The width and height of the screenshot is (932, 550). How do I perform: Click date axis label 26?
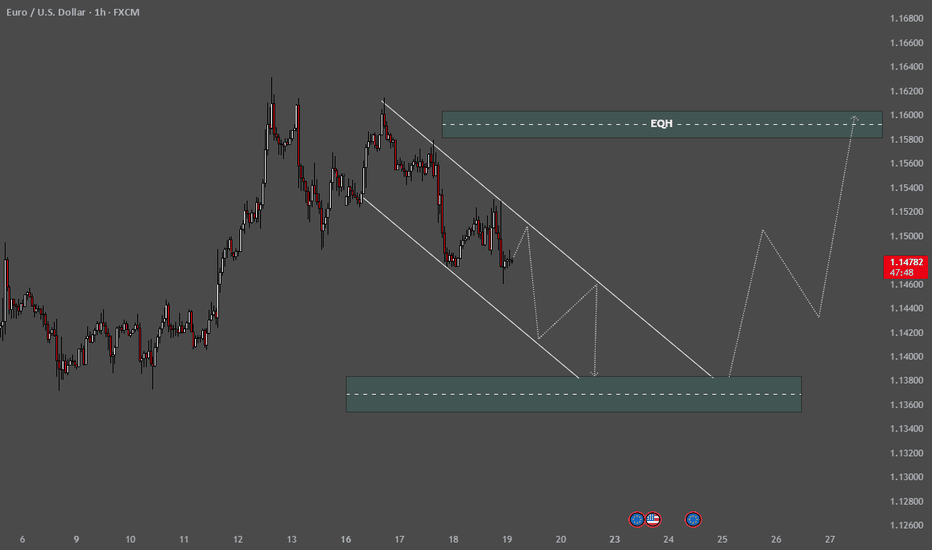point(776,539)
